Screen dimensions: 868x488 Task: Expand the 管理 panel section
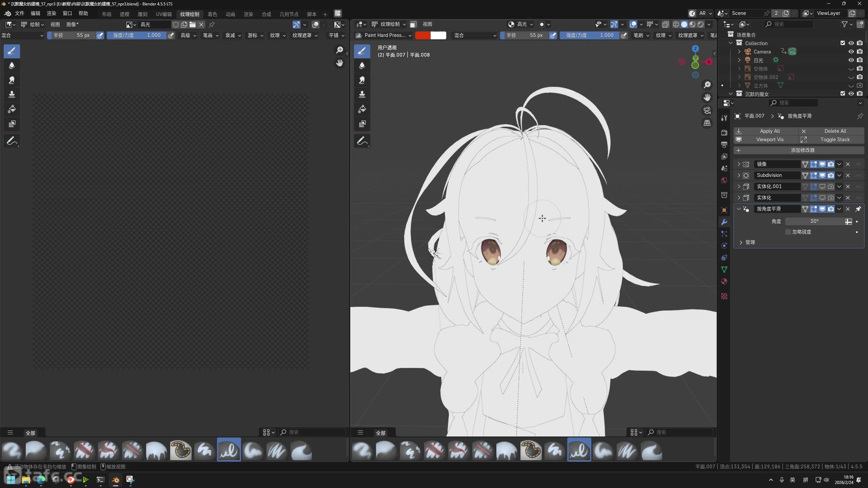pos(741,242)
